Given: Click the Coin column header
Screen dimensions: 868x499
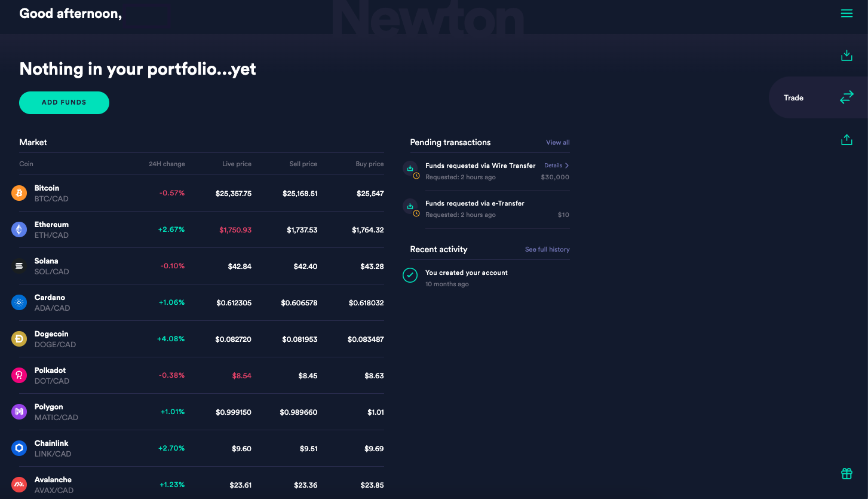Looking at the screenshot, I should [x=26, y=164].
